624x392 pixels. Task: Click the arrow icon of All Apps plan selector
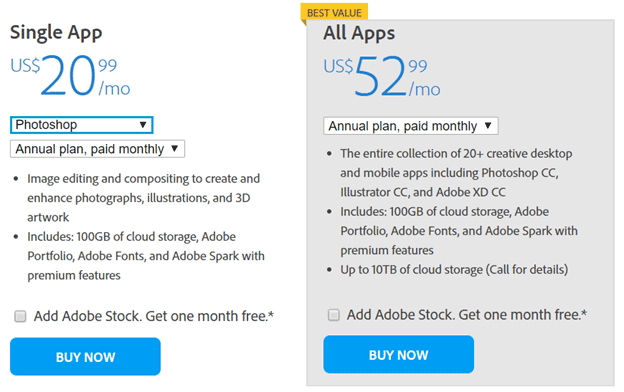click(488, 126)
